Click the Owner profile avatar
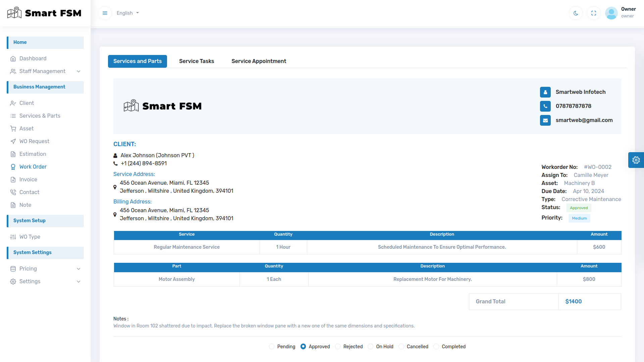This screenshot has height=362, width=644. [611, 13]
